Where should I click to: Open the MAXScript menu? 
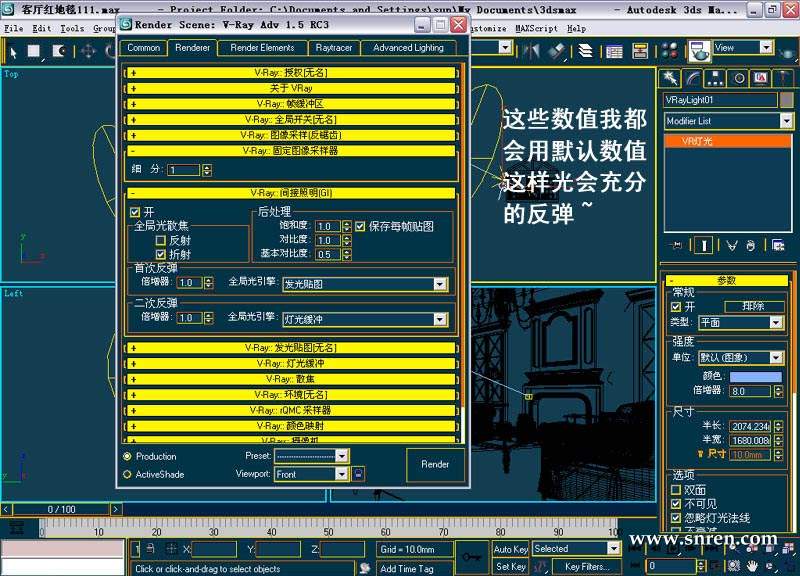[x=536, y=29]
